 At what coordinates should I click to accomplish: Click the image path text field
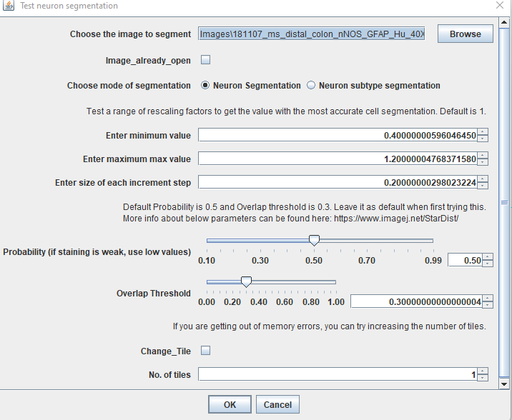pos(312,34)
